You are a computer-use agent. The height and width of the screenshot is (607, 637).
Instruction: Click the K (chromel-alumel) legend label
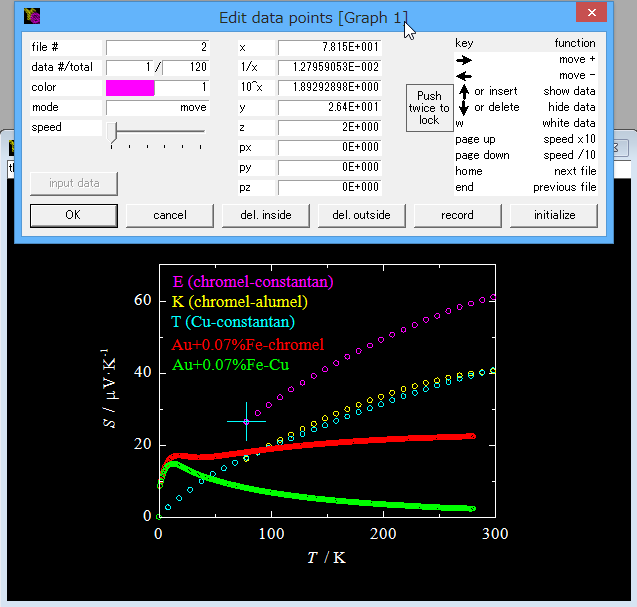(240, 302)
